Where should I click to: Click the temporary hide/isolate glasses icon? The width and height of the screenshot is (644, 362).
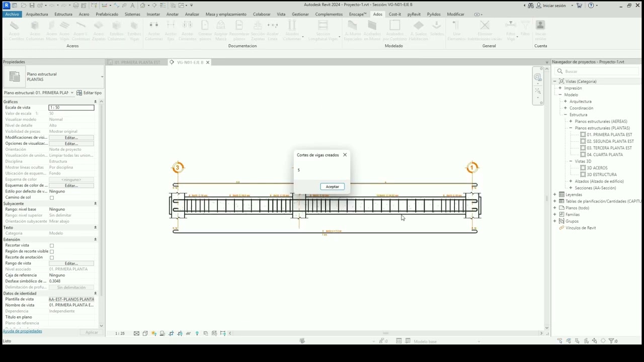(x=188, y=333)
